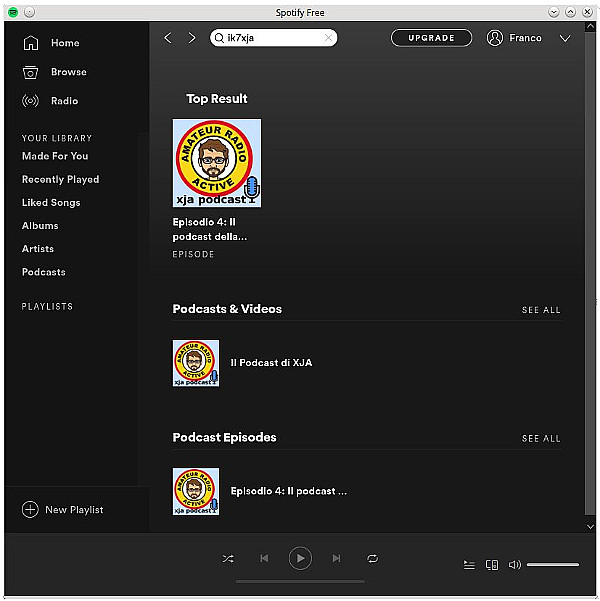
Task: Go forward with the right arrow
Action: [x=192, y=38]
